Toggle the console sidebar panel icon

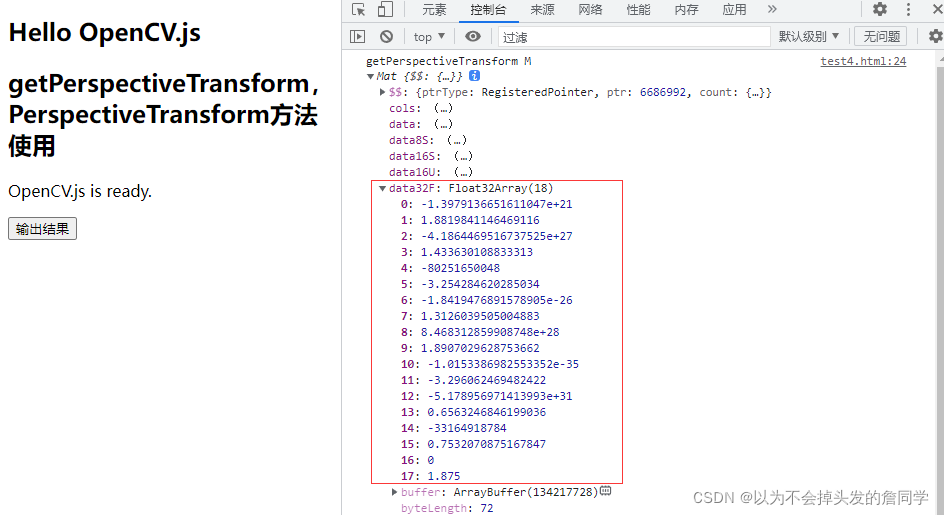coord(358,37)
